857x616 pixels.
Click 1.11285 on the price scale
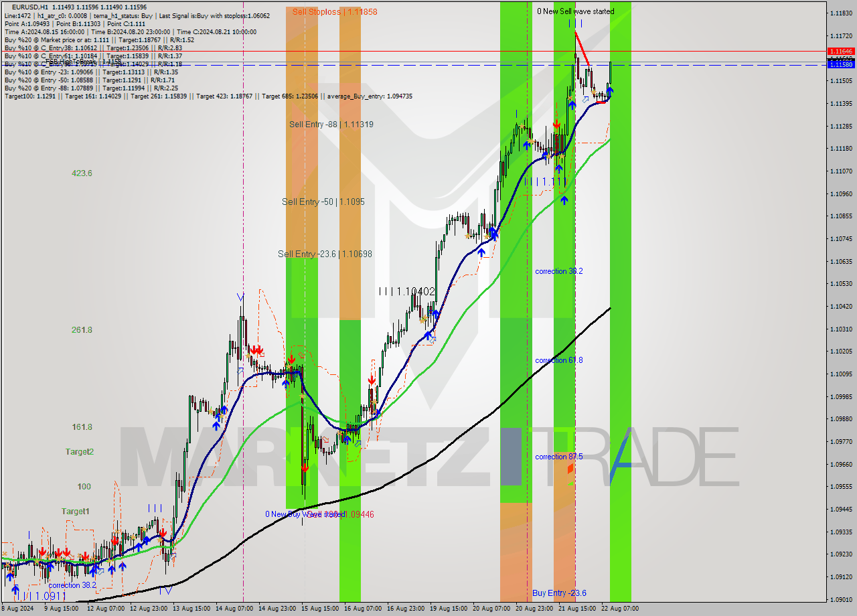click(x=841, y=126)
